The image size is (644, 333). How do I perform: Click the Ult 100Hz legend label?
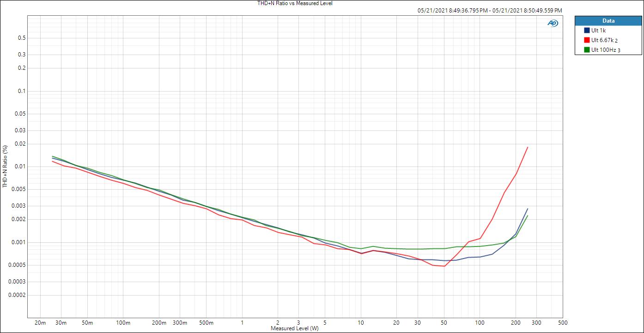point(603,50)
